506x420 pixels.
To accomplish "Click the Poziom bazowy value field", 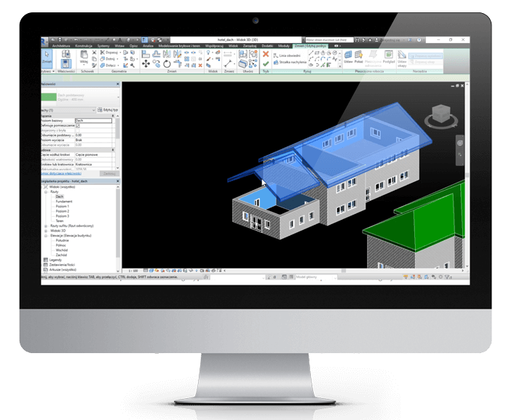I will tap(95, 120).
